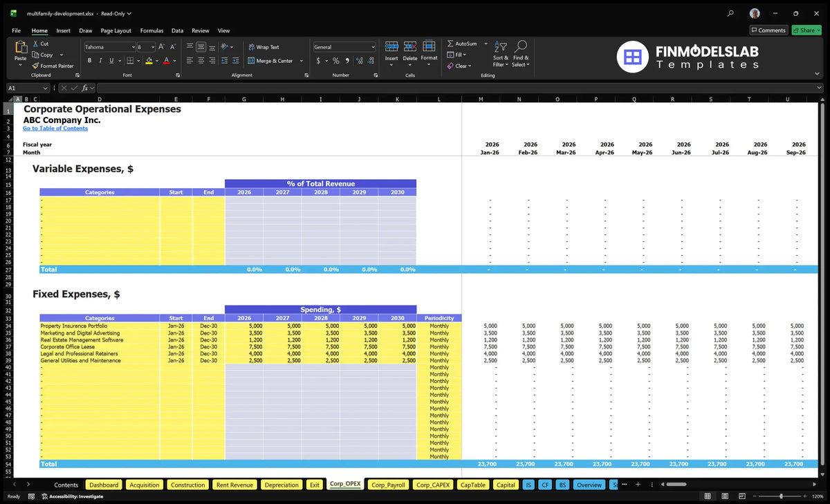Viewport: 830px width, 504px height.
Task: Open the File menu
Action: pos(16,30)
